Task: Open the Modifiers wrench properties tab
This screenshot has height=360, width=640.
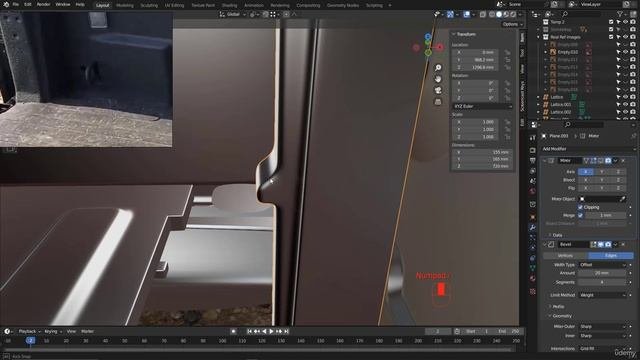Action: point(533,227)
